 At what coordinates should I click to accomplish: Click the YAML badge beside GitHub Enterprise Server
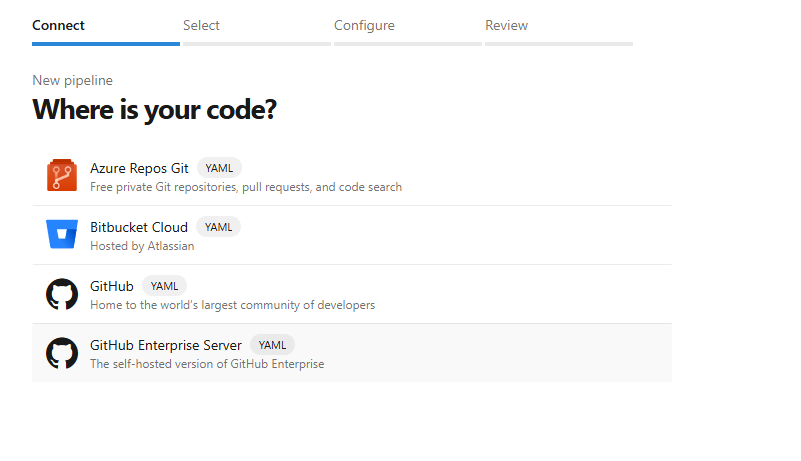272,345
